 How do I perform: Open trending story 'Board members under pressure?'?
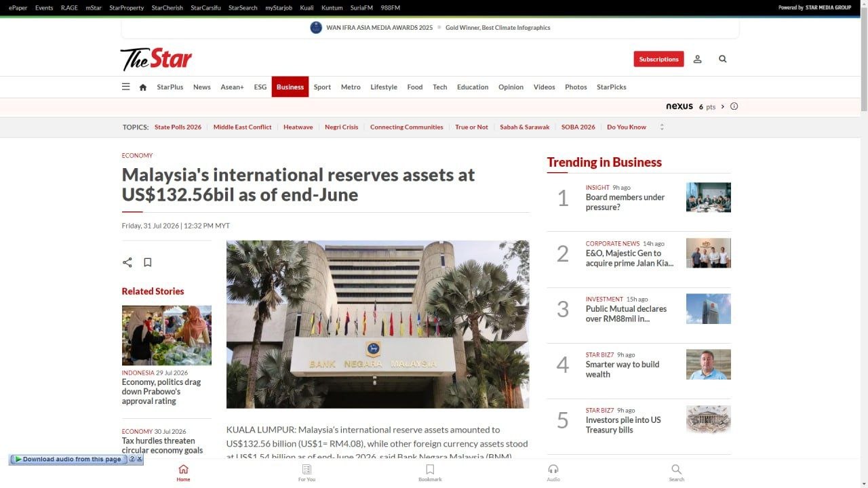coord(625,202)
